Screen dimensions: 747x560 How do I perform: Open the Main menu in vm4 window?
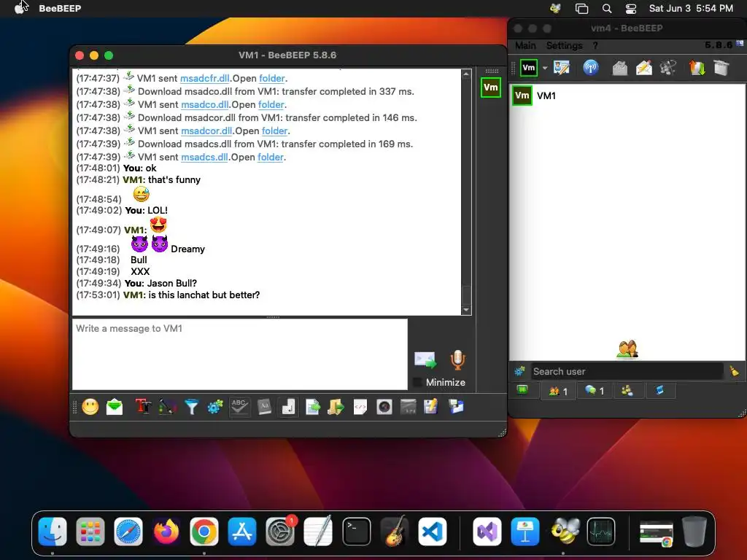point(525,46)
